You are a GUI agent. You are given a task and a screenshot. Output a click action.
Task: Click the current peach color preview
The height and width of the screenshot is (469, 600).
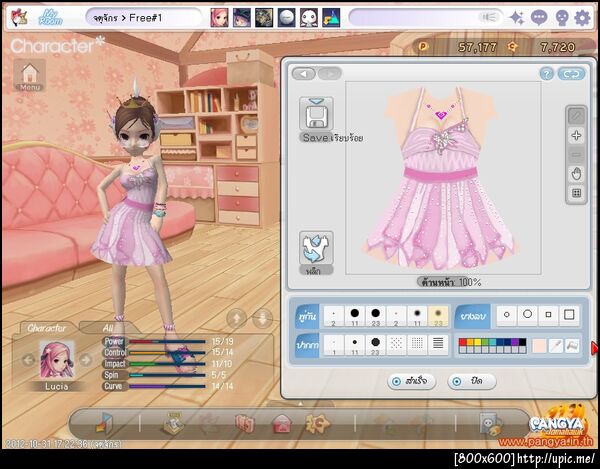click(539, 346)
